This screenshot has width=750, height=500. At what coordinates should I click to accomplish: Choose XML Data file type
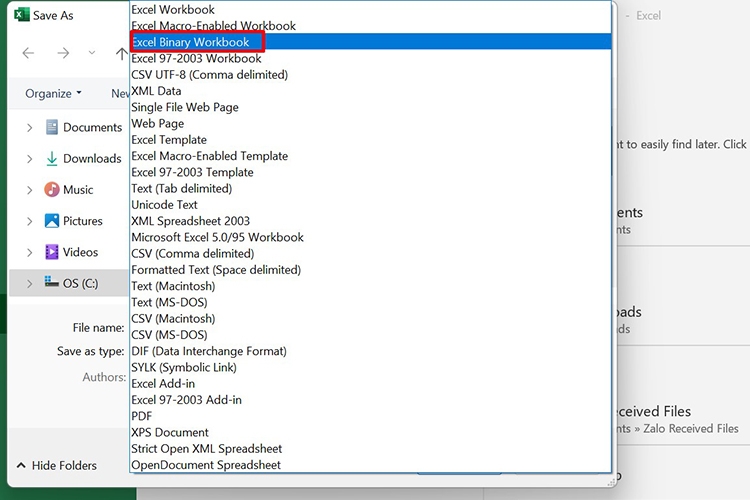pos(370,91)
